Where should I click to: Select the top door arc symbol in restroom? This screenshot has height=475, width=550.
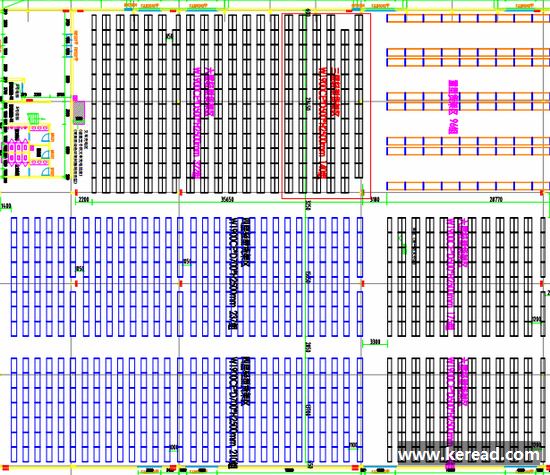click(x=46, y=138)
